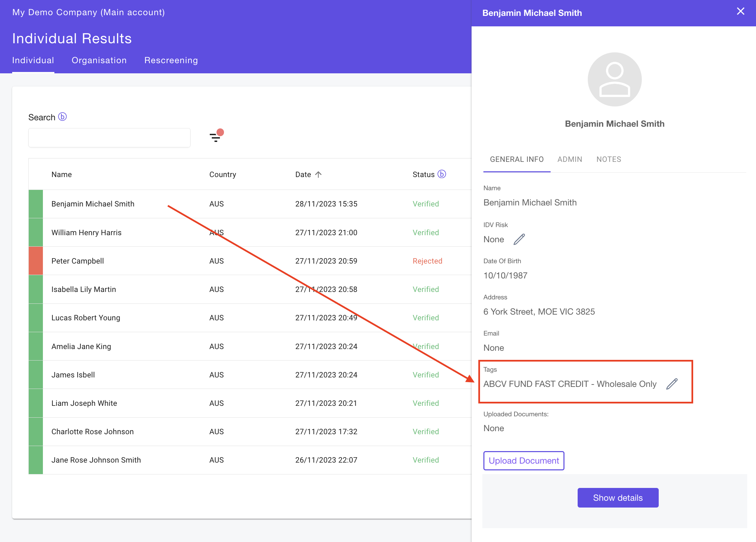Screen dimensions: 756x542
Task: Click the Status column info icon
Action: (442, 174)
